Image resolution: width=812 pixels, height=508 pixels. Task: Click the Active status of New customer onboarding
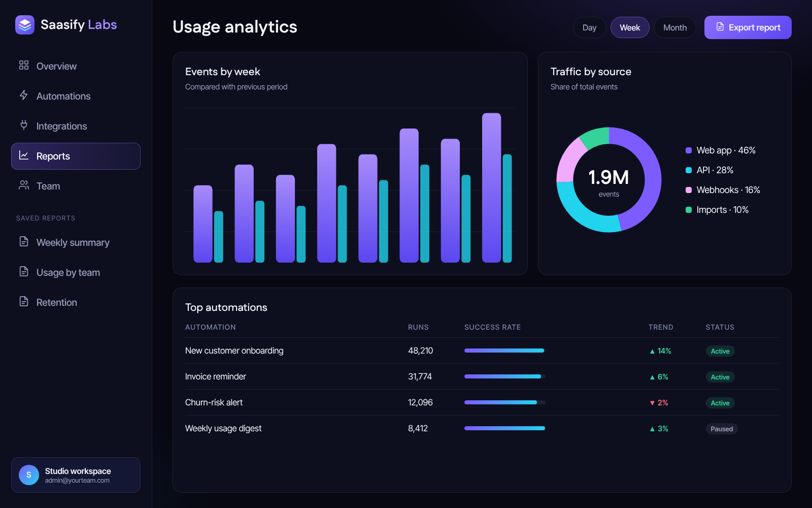click(x=720, y=351)
